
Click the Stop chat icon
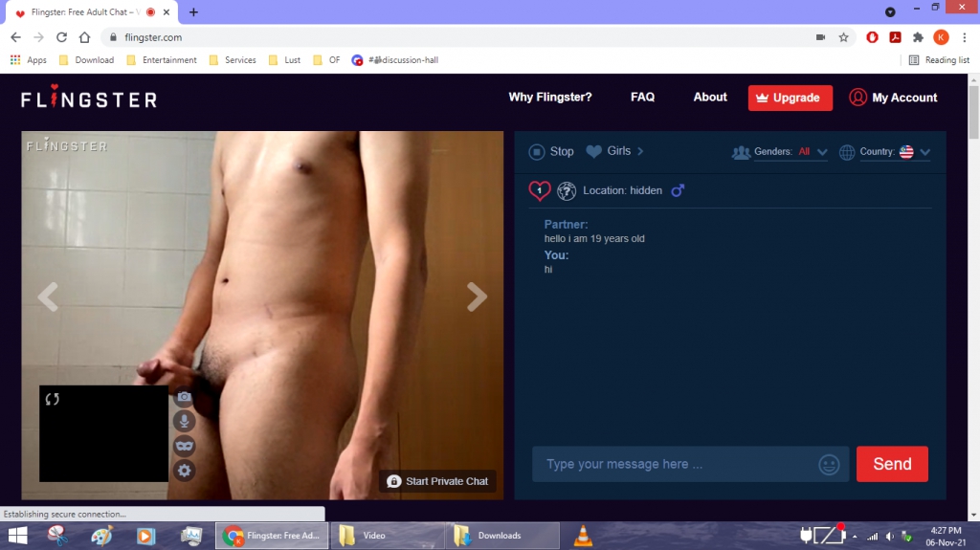[x=537, y=151]
